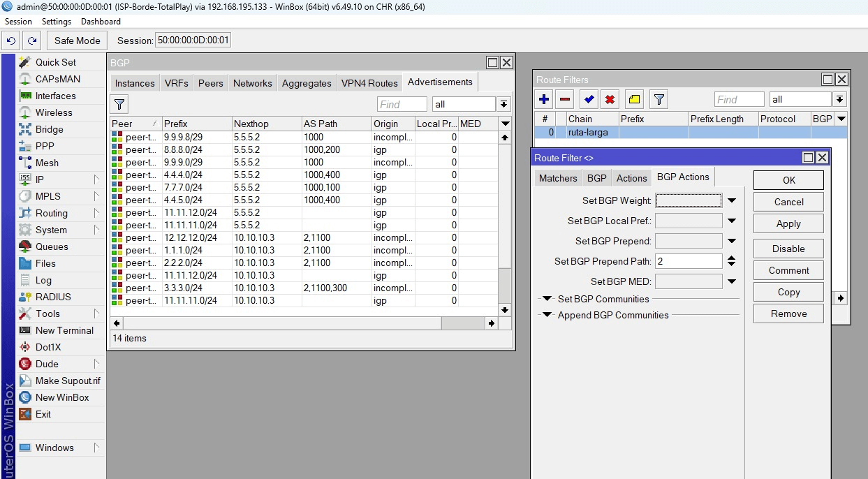Toggle the Safe Mode button
868x479 pixels.
pos(77,40)
